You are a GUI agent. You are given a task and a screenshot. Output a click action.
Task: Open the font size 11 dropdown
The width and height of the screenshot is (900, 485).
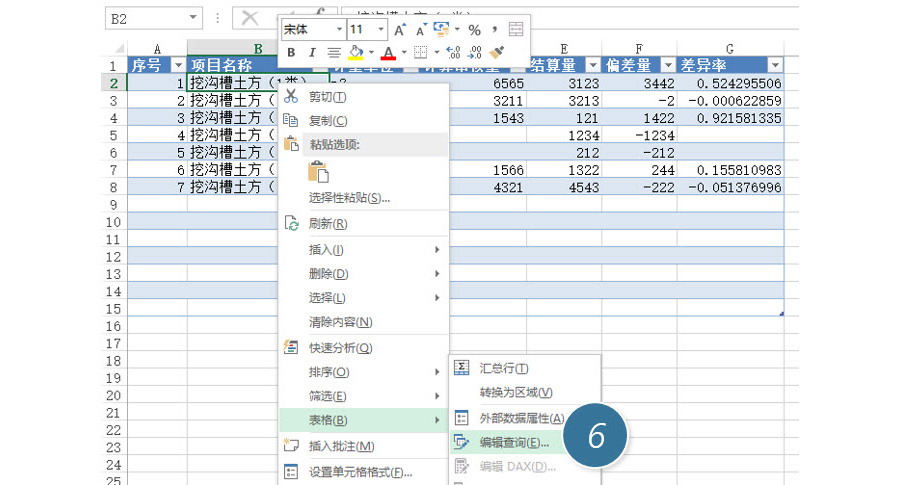(x=381, y=29)
